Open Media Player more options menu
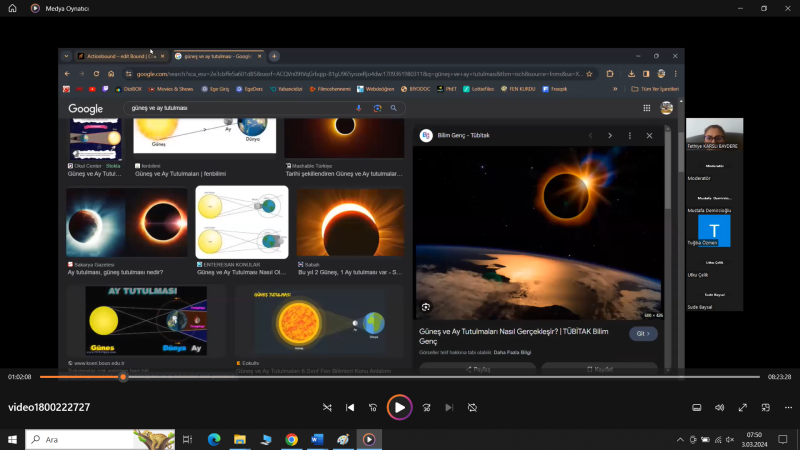Image resolution: width=800 pixels, height=450 pixels. 788,407
